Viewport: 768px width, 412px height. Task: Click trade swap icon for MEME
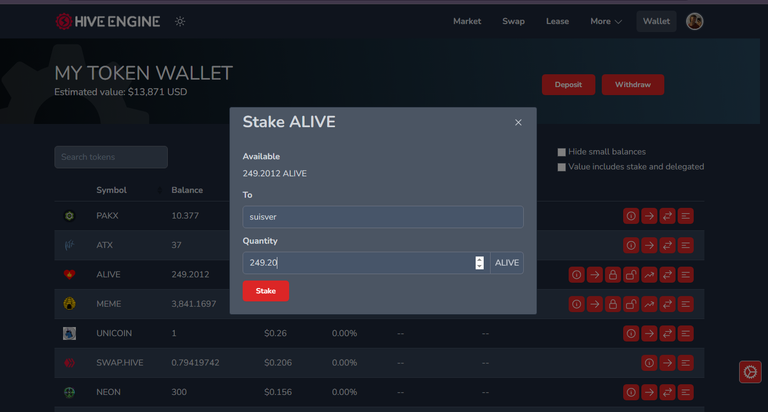[667, 304]
